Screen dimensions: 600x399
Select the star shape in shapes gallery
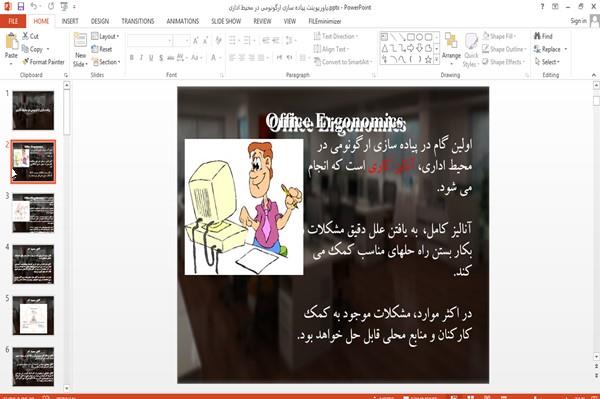click(428, 59)
